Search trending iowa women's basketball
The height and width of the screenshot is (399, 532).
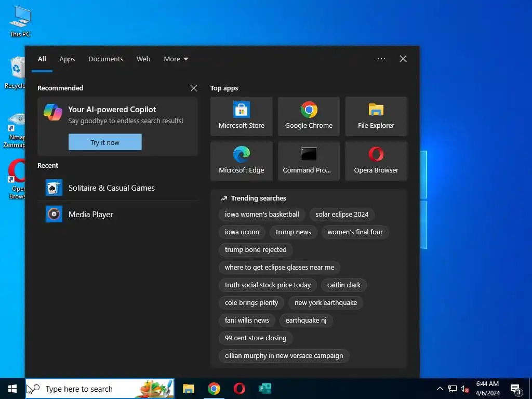coord(262,215)
